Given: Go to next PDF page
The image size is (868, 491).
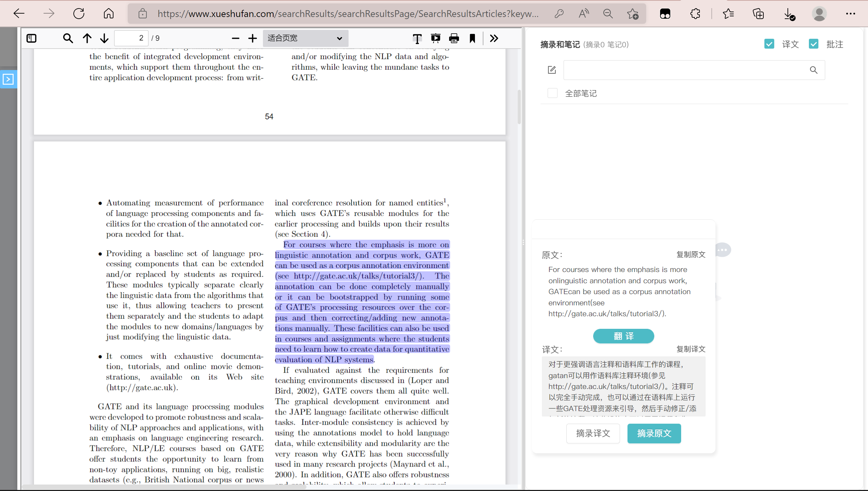Looking at the screenshot, I should tap(104, 38).
